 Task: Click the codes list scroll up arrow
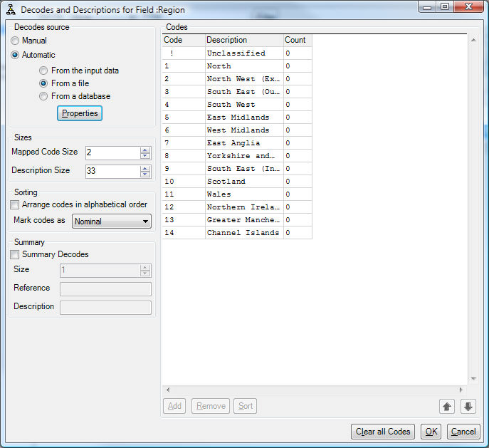[x=473, y=41]
